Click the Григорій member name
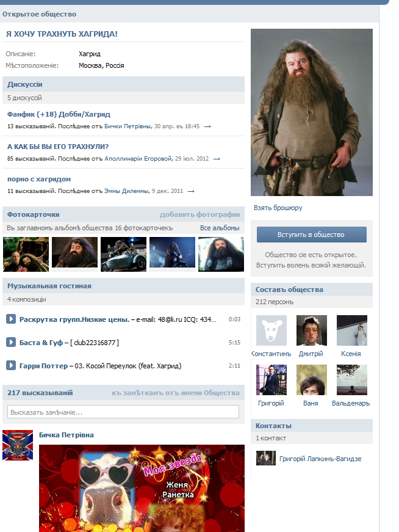The height and width of the screenshot is (532, 399). (271, 403)
